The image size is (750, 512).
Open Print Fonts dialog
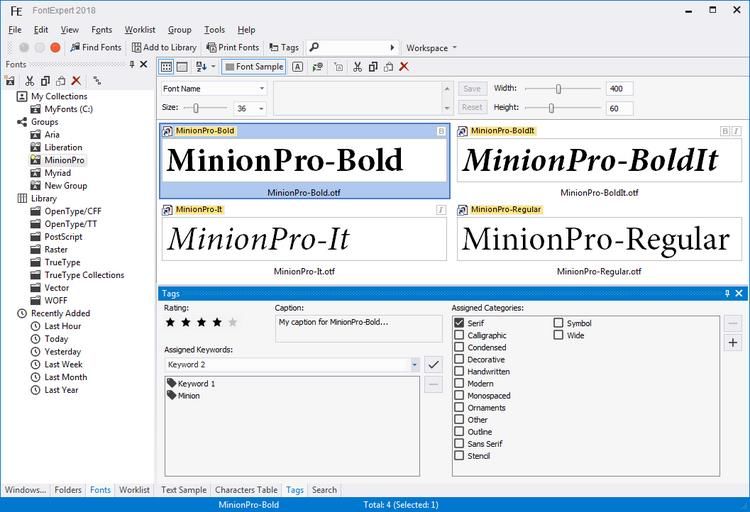click(232, 47)
